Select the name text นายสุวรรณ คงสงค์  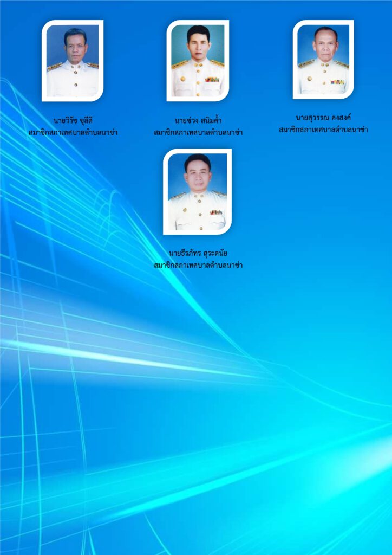(x=323, y=118)
